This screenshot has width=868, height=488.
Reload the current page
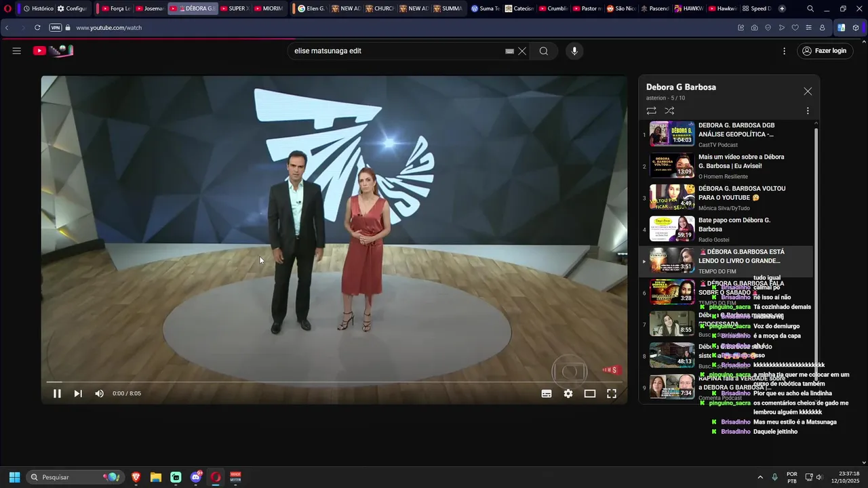pyautogui.click(x=37, y=28)
